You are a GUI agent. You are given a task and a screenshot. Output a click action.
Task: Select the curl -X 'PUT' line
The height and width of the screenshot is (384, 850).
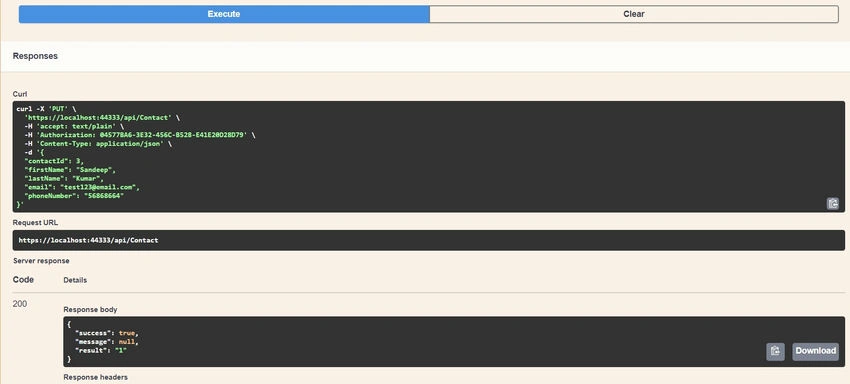pyautogui.click(x=47, y=108)
